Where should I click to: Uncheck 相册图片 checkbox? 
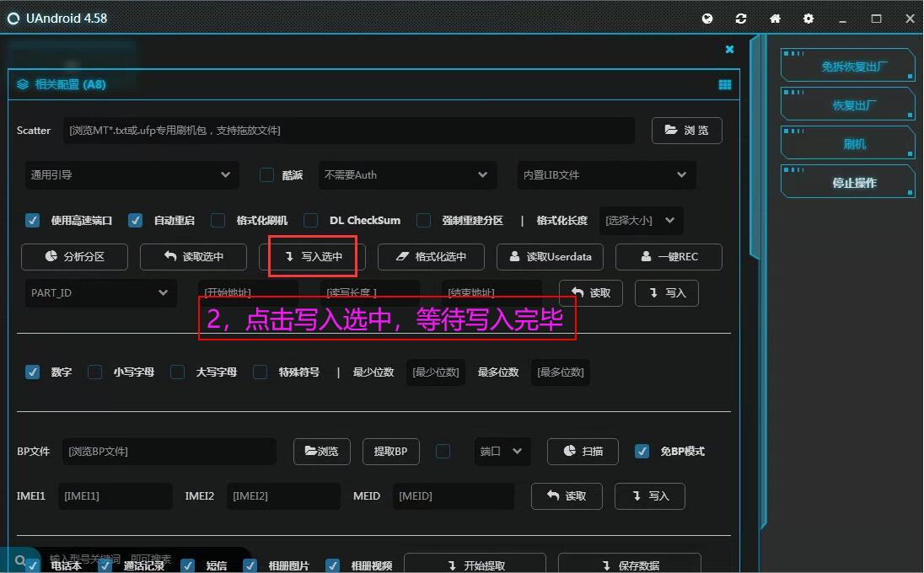point(250,565)
